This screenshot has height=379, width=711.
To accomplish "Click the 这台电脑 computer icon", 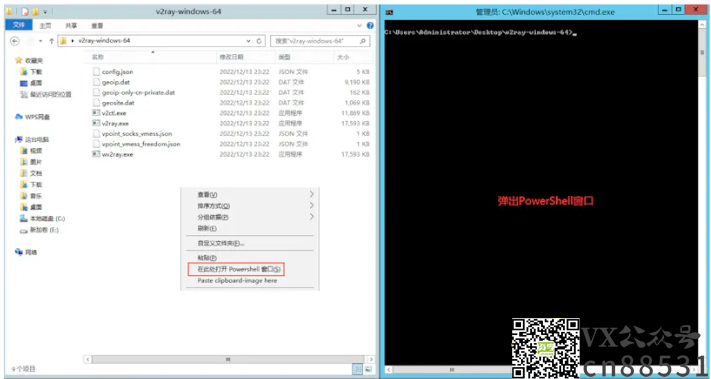I will [x=19, y=140].
